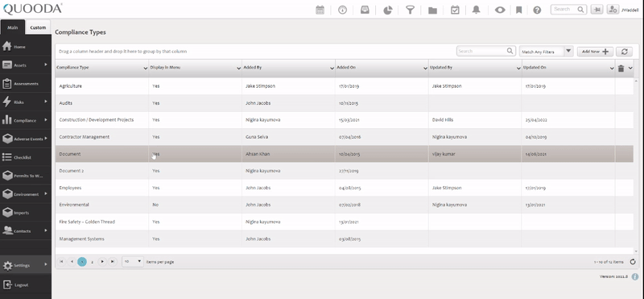Open Checklist in the sidebar
This screenshot has width=644, height=299.
(26, 157)
